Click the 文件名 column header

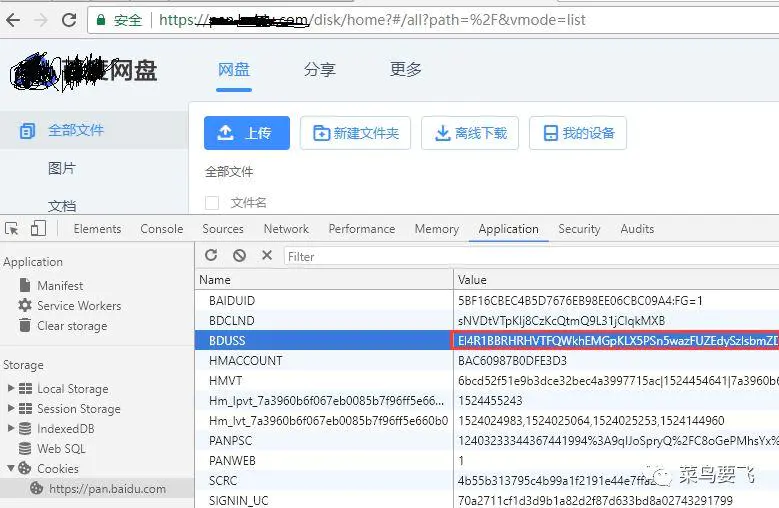point(248,203)
